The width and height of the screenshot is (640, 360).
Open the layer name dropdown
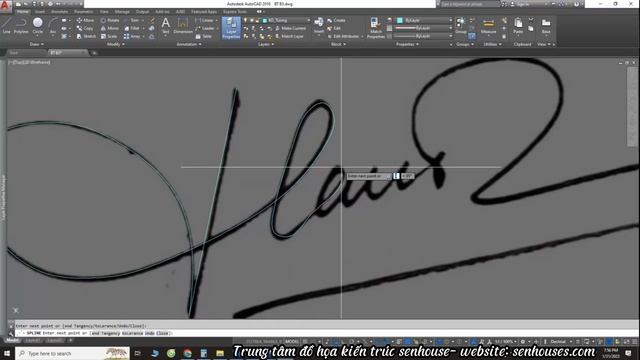coord(287,20)
